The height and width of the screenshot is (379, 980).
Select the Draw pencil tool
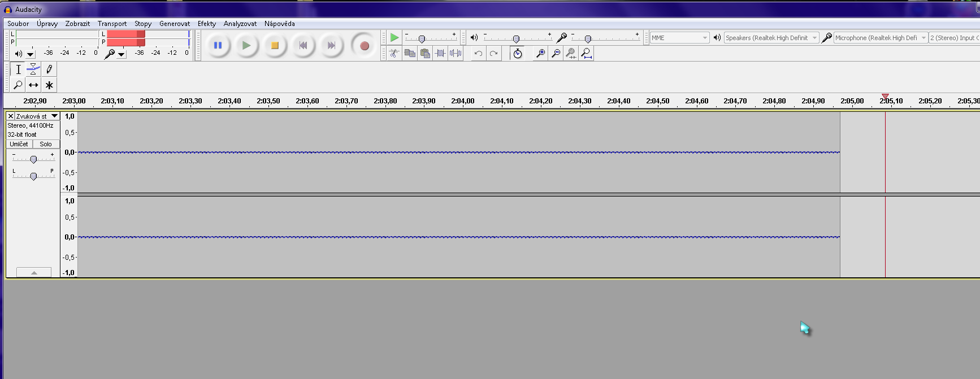49,69
